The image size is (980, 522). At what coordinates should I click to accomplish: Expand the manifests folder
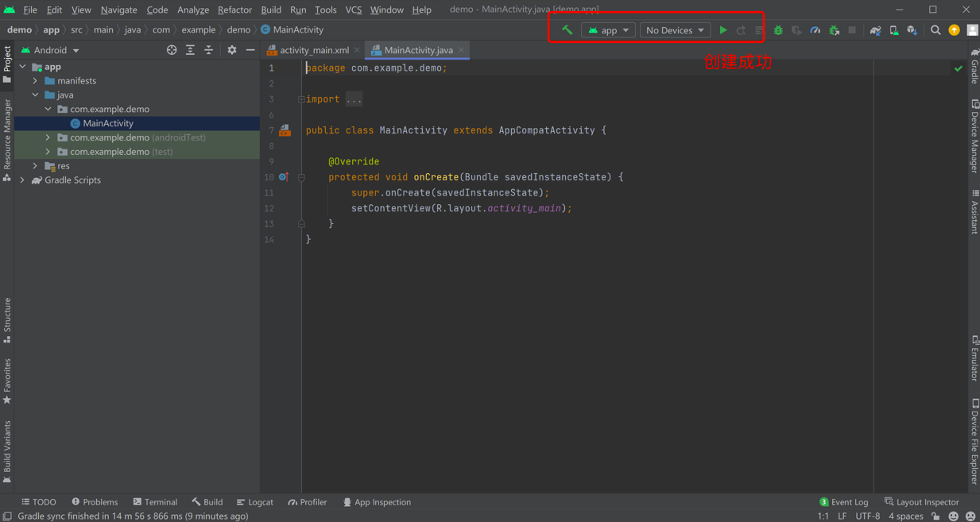35,81
